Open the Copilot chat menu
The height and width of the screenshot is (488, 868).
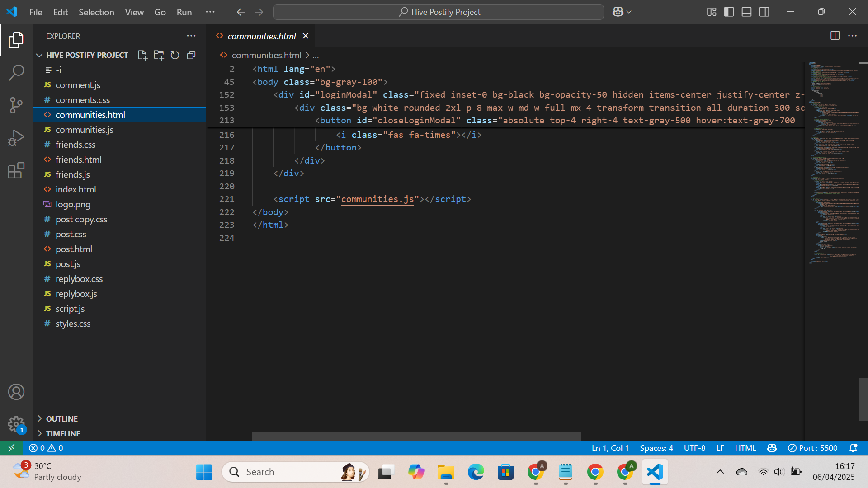[x=622, y=12]
